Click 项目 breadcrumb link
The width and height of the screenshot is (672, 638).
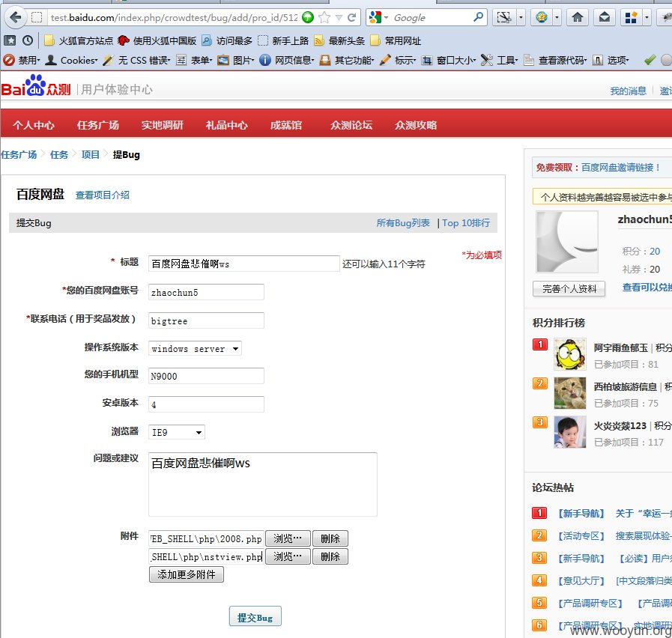click(90, 155)
